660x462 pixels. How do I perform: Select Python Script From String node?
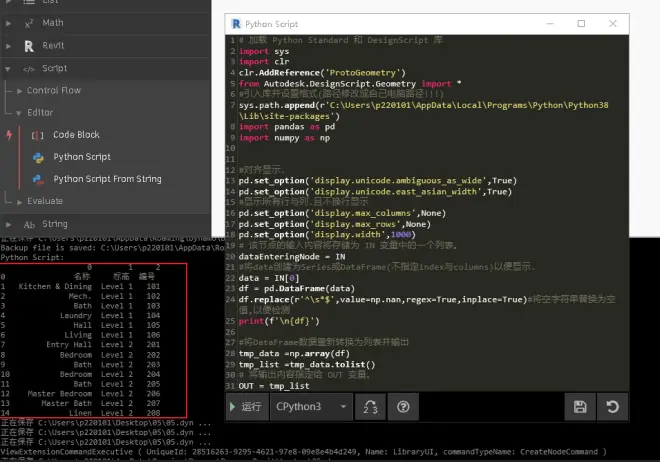tap(107, 179)
